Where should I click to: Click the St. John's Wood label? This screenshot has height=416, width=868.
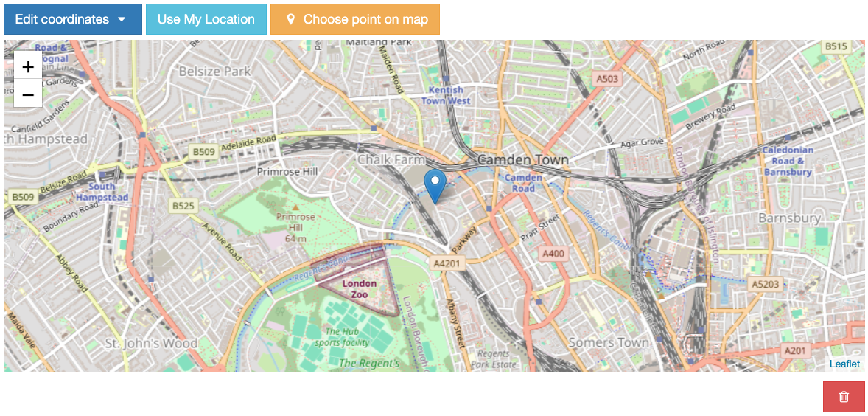151,344
